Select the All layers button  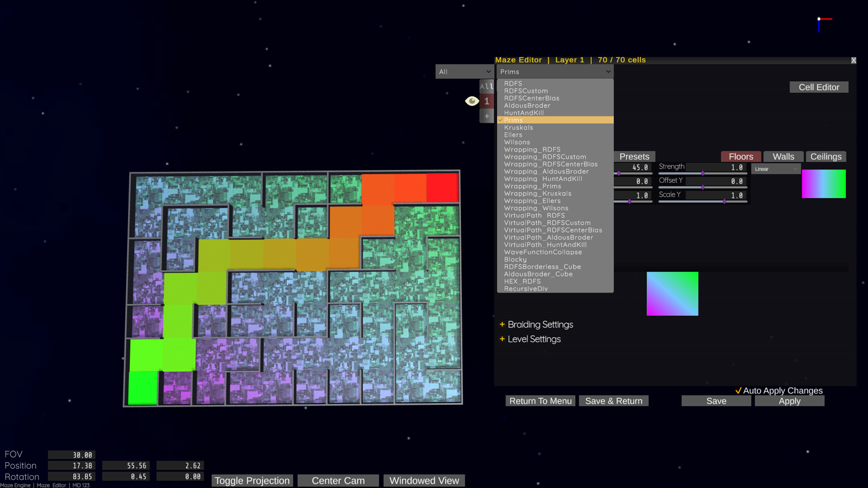point(486,86)
